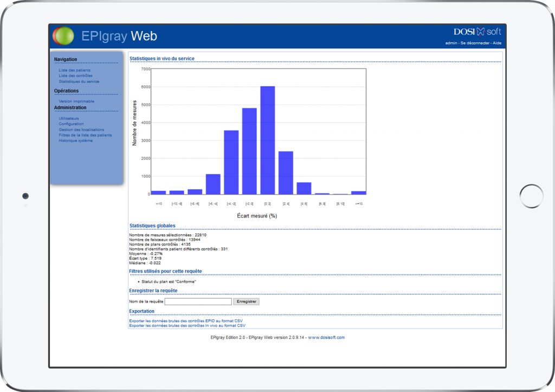This screenshot has height=392, width=555.
Task: Click the admin user link
Action: pos(451,43)
